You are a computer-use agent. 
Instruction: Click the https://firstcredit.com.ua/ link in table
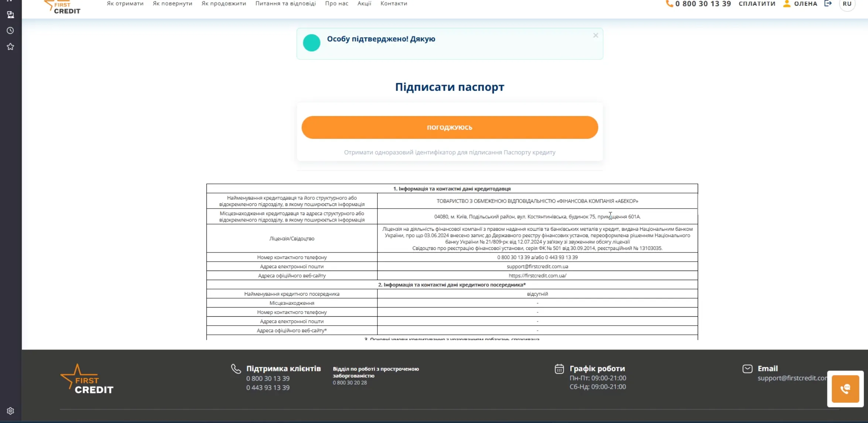(537, 276)
